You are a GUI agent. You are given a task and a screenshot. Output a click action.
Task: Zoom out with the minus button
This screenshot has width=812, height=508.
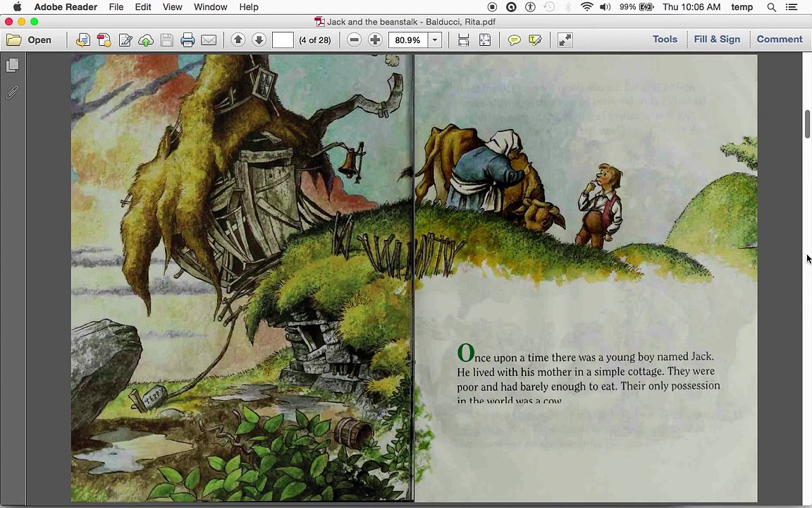355,40
